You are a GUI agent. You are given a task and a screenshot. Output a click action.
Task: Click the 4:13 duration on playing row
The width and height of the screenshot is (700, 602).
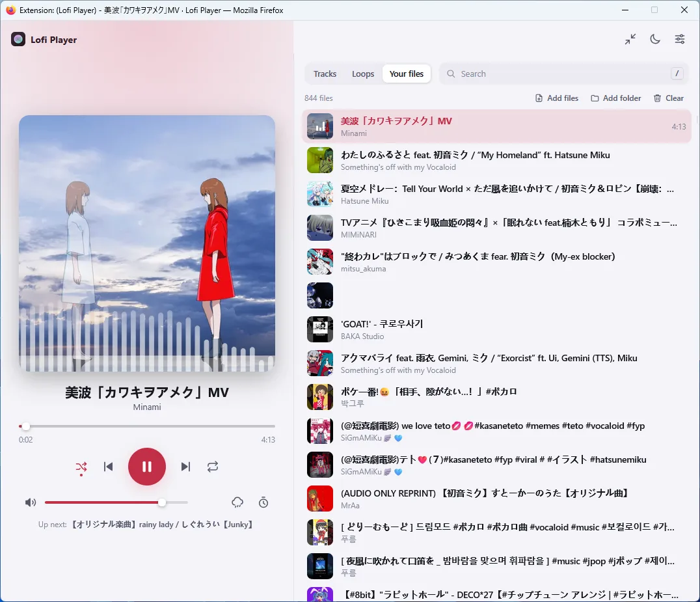pos(679,127)
